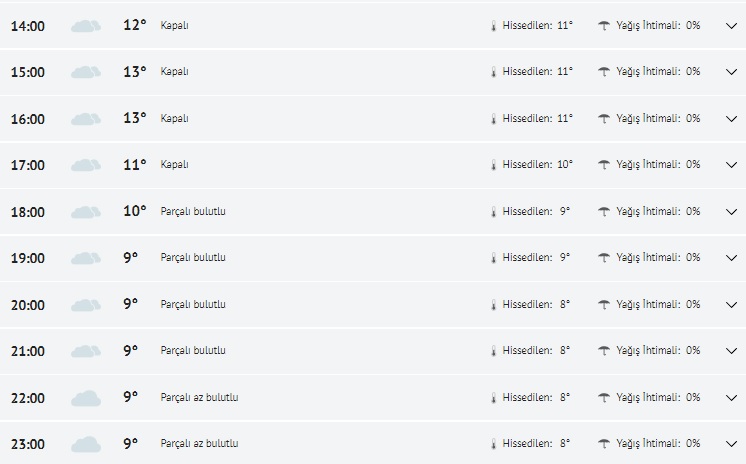Click the umbrella icon in 18:00 row

coord(604,211)
